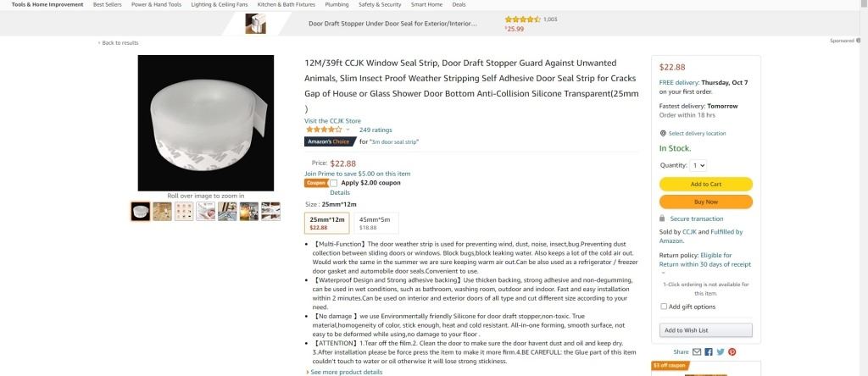Open the Best Sellers menu item
This screenshot has height=376, width=868.
(x=108, y=4)
